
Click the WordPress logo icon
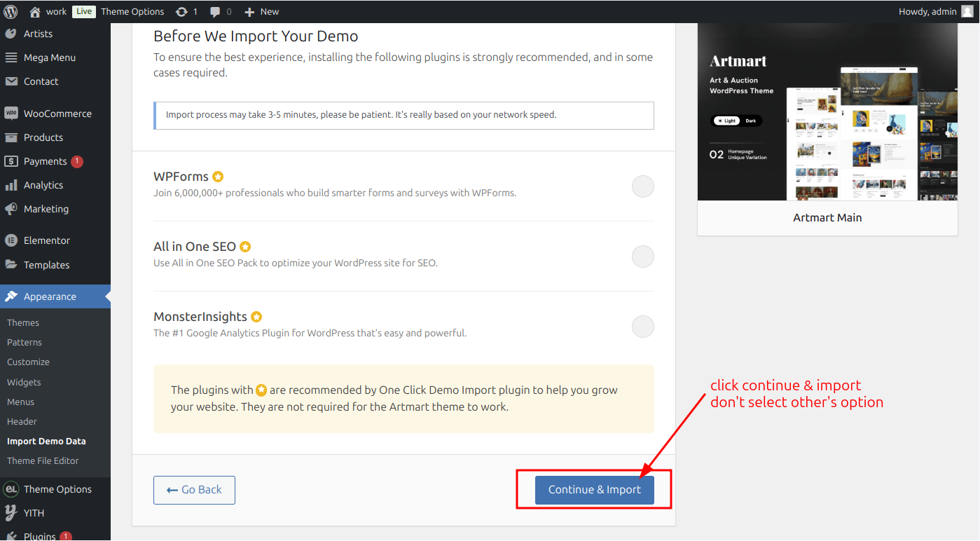11,11
